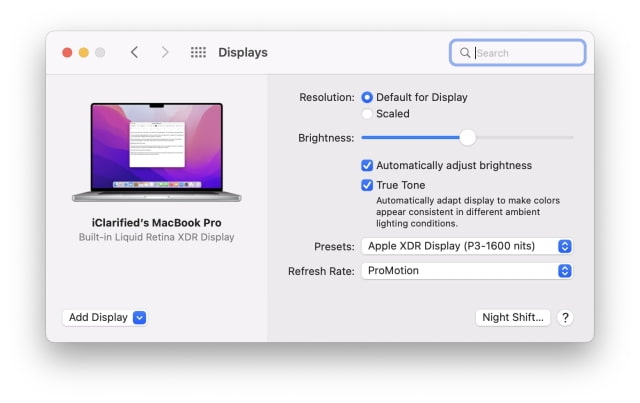
Task: Go forward with the right chevron
Action: [164, 52]
